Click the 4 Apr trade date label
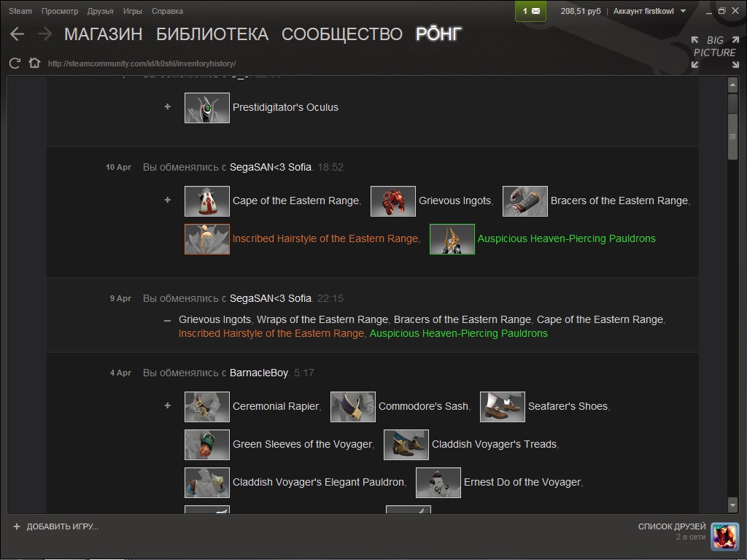 pos(120,373)
